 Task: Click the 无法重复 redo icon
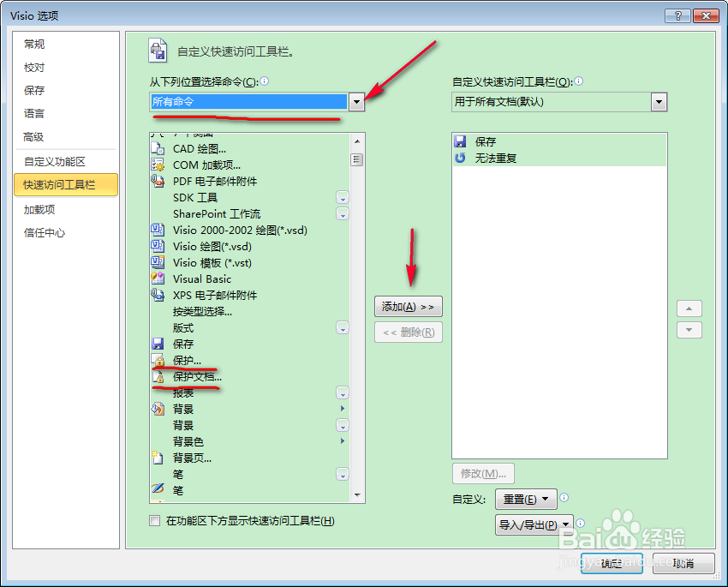460,158
